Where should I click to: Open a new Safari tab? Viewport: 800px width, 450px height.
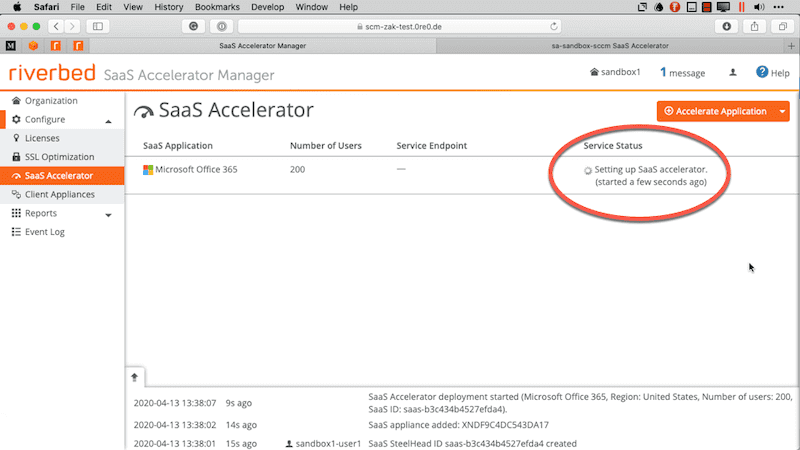coord(791,46)
